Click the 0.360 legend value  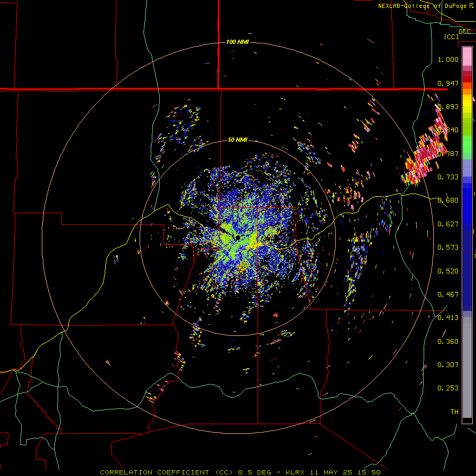tap(448, 342)
